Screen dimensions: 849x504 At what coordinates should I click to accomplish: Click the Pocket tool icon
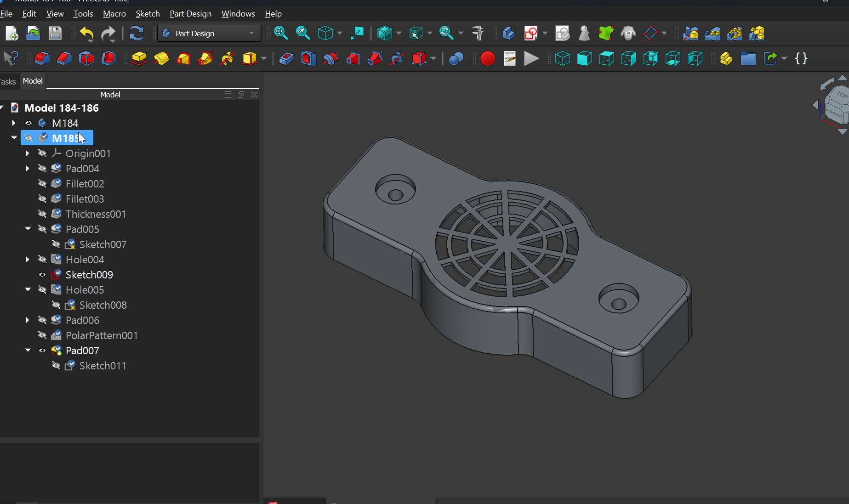(286, 59)
